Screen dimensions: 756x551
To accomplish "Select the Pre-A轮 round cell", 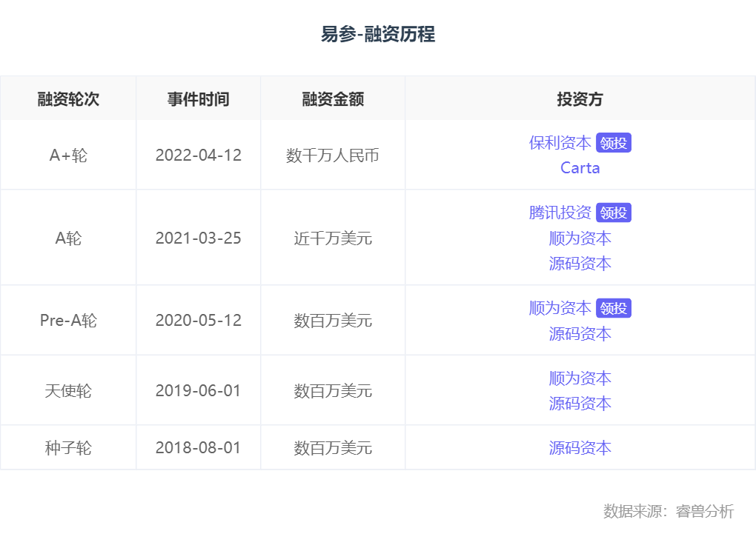I will [68, 320].
